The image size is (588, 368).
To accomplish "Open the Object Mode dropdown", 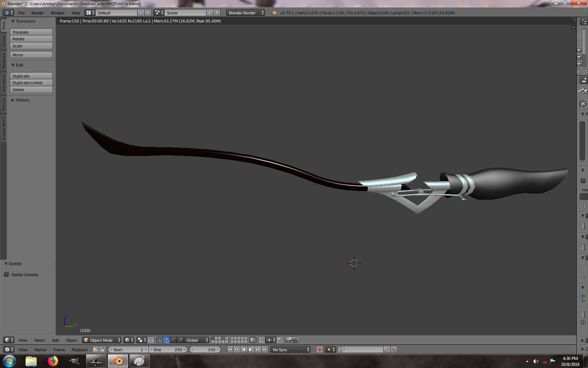I will (x=101, y=340).
